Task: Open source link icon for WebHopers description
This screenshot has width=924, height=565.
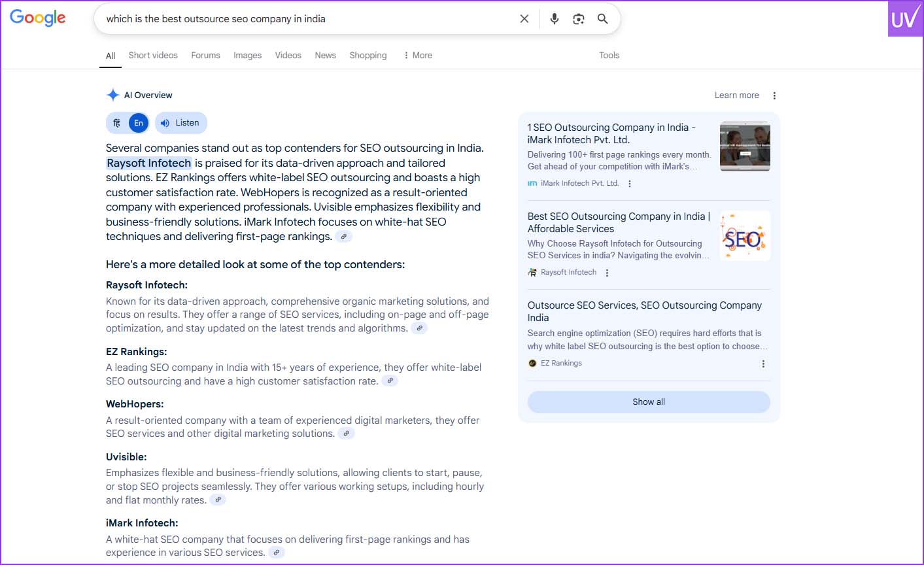Action: pyautogui.click(x=347, y=433)
